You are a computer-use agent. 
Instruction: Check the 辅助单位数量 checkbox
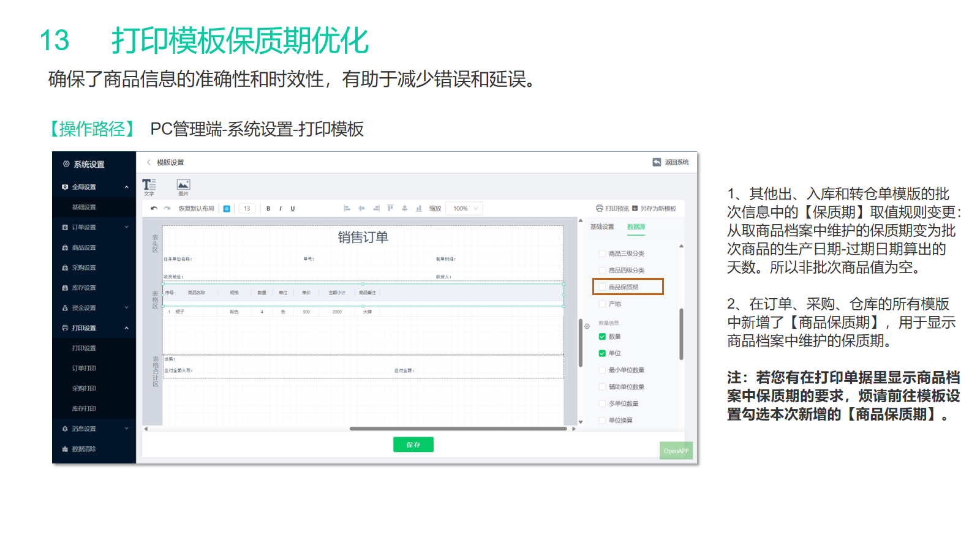602,387
